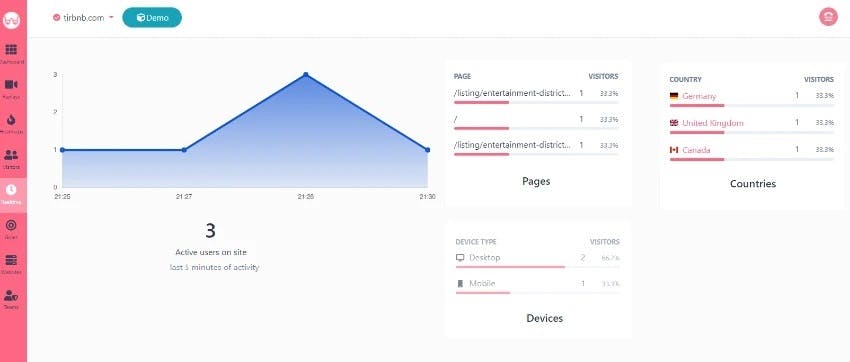This screenshot has width=850, height=362.
Task: Open the Teams icon in sidebar
Action: [x=11, y=295]
